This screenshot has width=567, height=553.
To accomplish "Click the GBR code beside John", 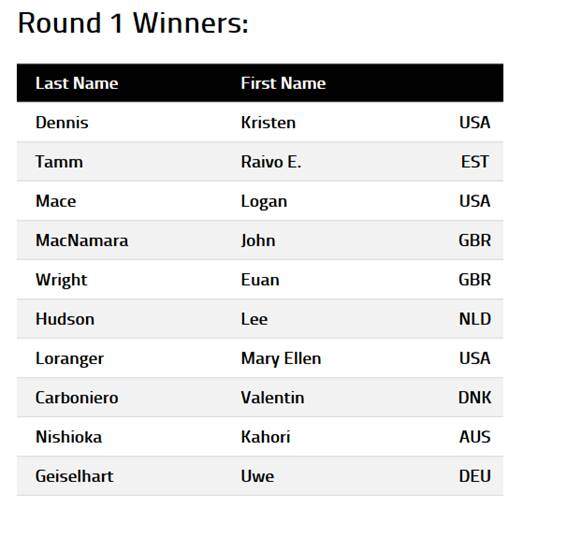I will pos(475,241).
